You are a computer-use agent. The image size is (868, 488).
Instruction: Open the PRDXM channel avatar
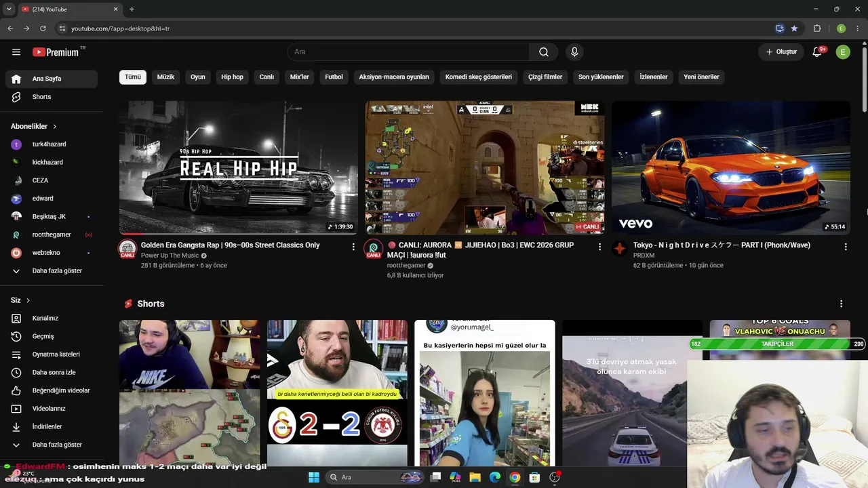(620, 249)
